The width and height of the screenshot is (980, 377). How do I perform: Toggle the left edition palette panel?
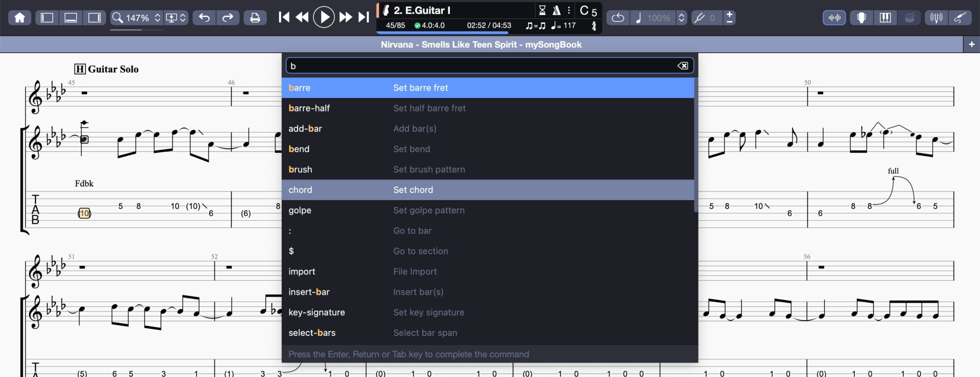click(x=47, y=18)
